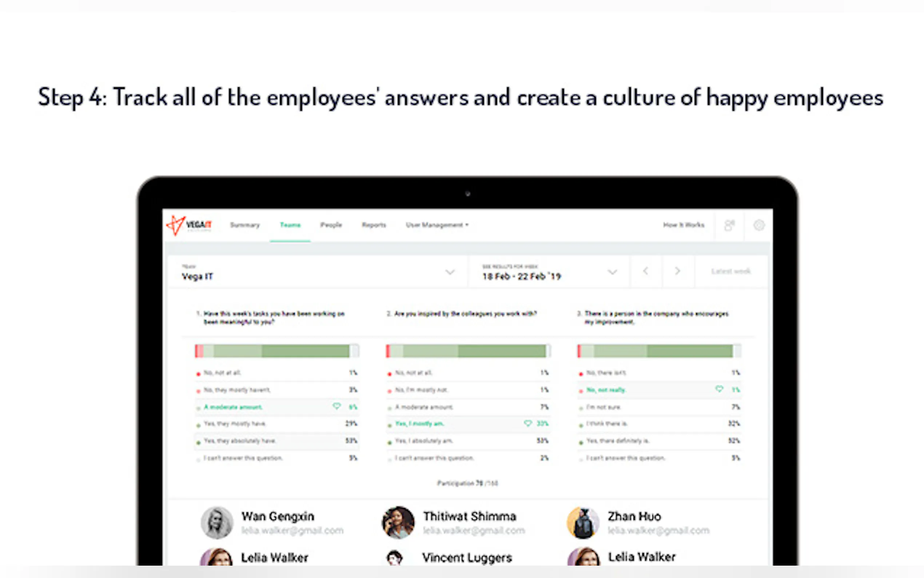Go to next week with right arrow
The width and height of the screenshot is (924, 578).
point(678,272)
